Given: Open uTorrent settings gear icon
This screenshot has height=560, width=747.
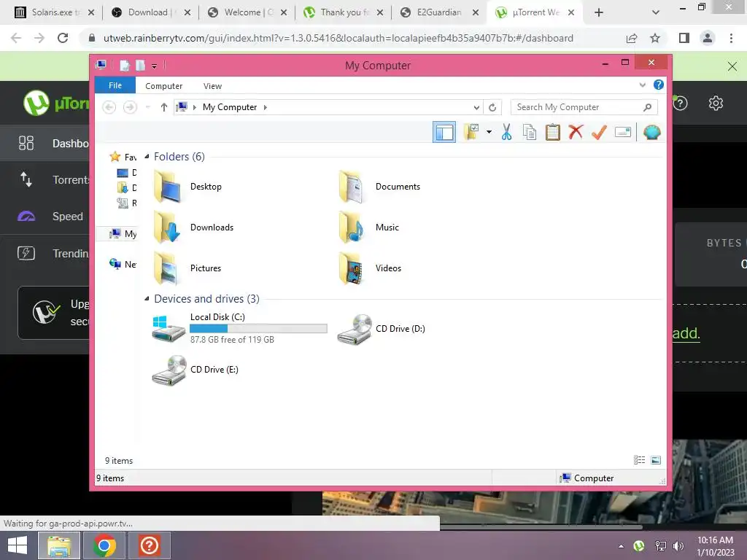Looking at the screenshot, I should tap(716, 103).
